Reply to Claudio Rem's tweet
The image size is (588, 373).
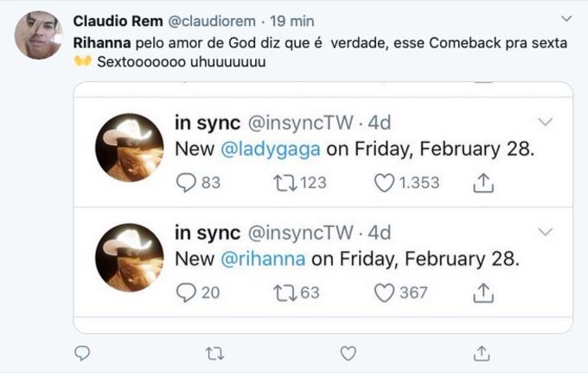pyautogui.click(x=82, y=353)
